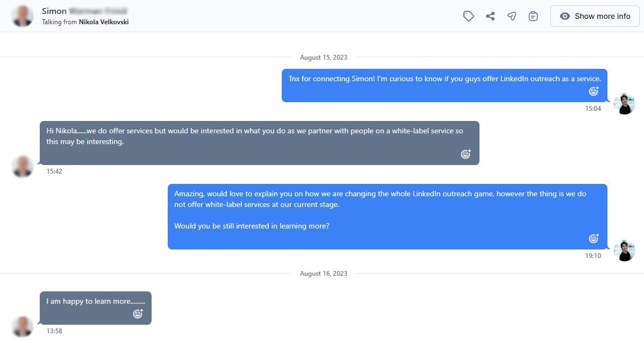The width and height of the screenshot is (644, 343).
Task: Click Simon's avatar beside 15:42 message
Action: point(23,166)
